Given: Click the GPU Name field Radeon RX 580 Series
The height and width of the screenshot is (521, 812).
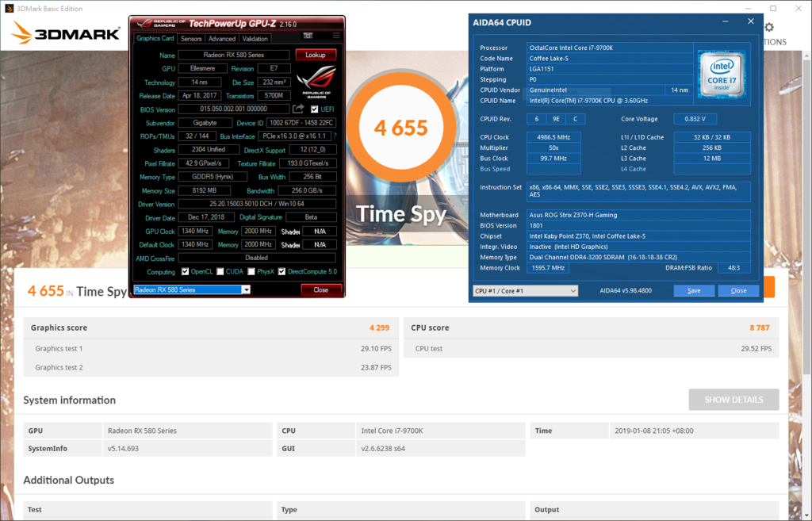Looking at the screenshot, I should (234, 55).
